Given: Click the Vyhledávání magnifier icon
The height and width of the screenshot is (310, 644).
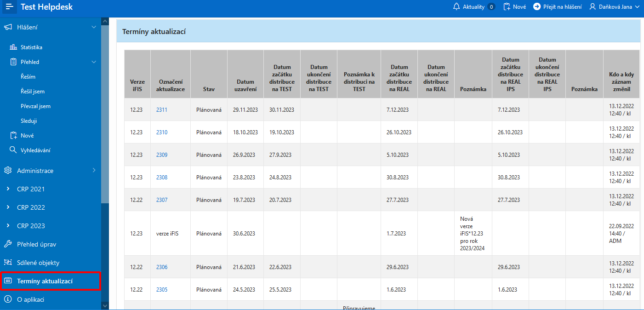Looking at the screenshot, I should (13, 150).
